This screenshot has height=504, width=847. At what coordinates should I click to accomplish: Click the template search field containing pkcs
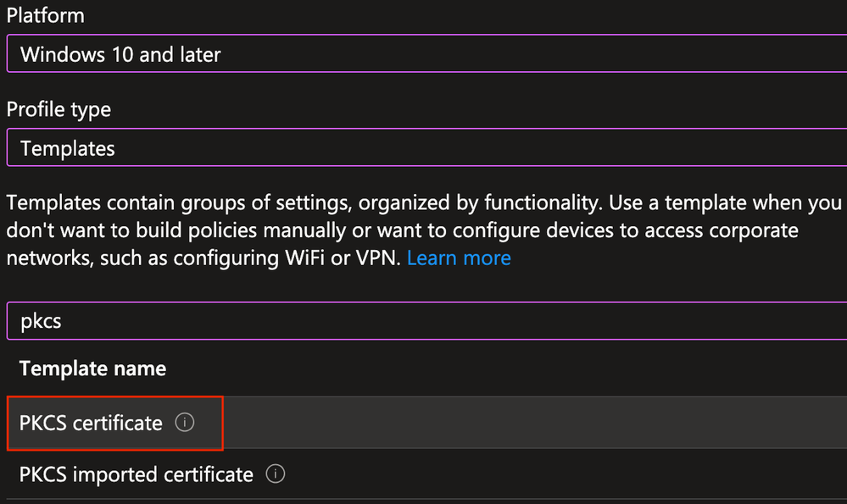[x=426, y=321]
